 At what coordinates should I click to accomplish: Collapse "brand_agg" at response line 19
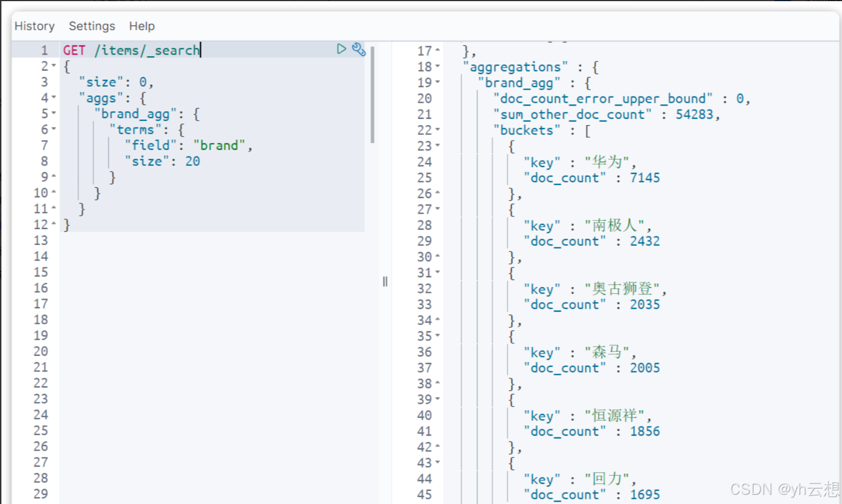pyautogui.click(x=438, y=83)
